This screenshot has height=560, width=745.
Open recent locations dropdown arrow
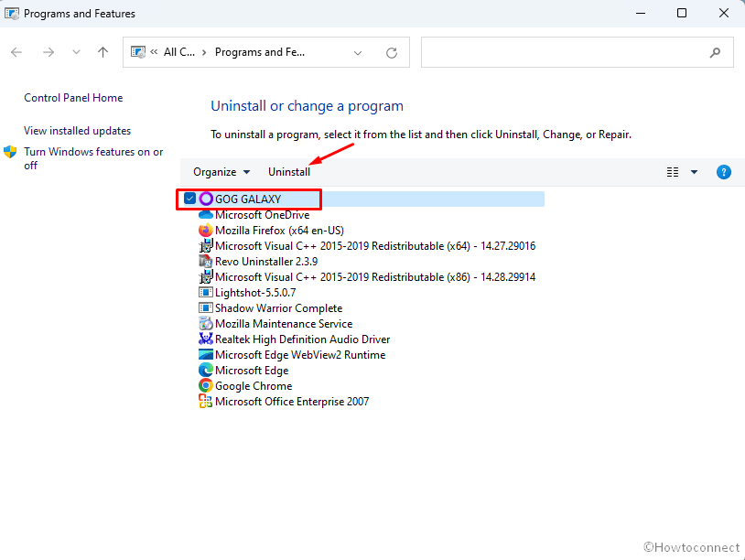[x=76, y=52]
